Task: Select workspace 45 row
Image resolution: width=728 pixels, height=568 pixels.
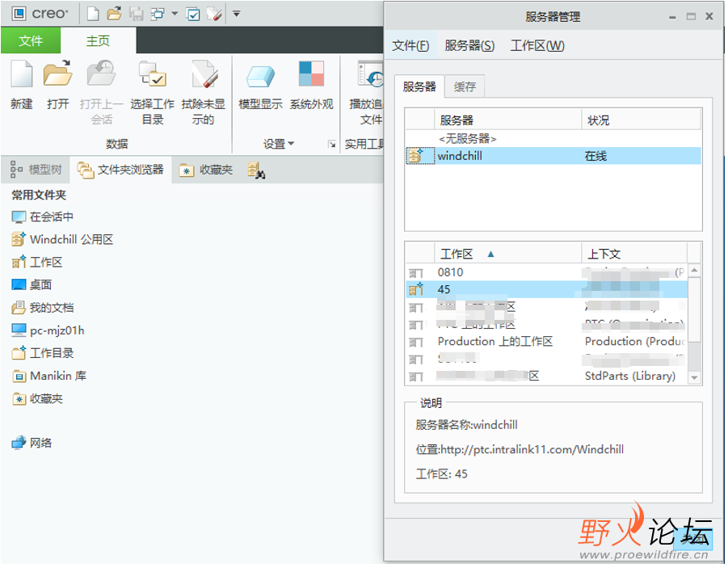Action: click(546, 289)
